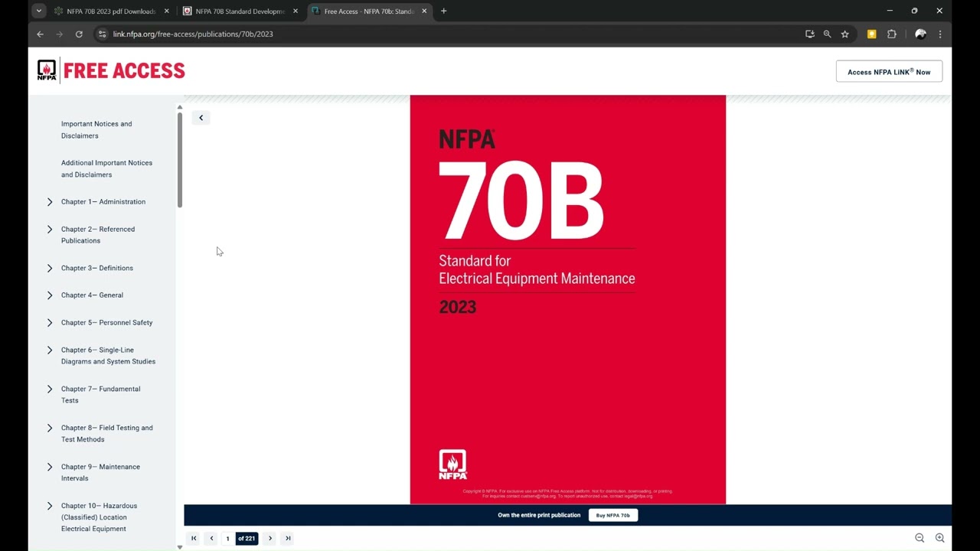The width and height of the screenshot is (980, 551).
Task: Zoom out the document viewer
Action: pyautogui.click(x=920, y=538)
